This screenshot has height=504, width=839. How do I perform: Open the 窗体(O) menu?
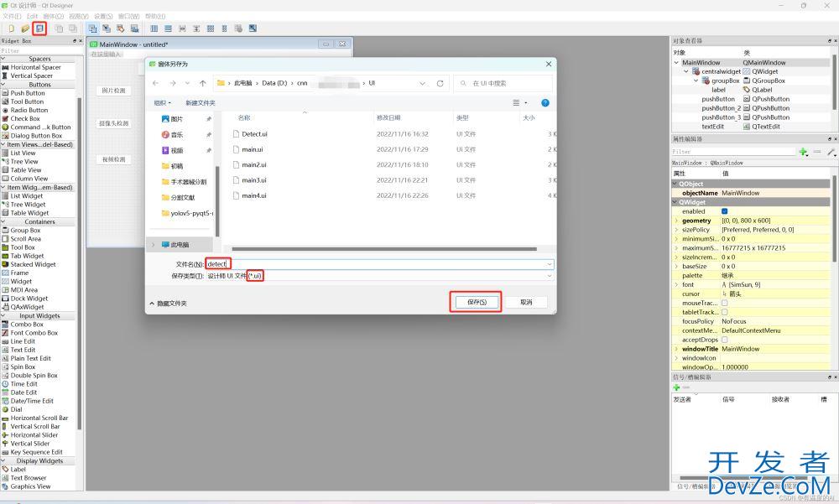(53, 16)
